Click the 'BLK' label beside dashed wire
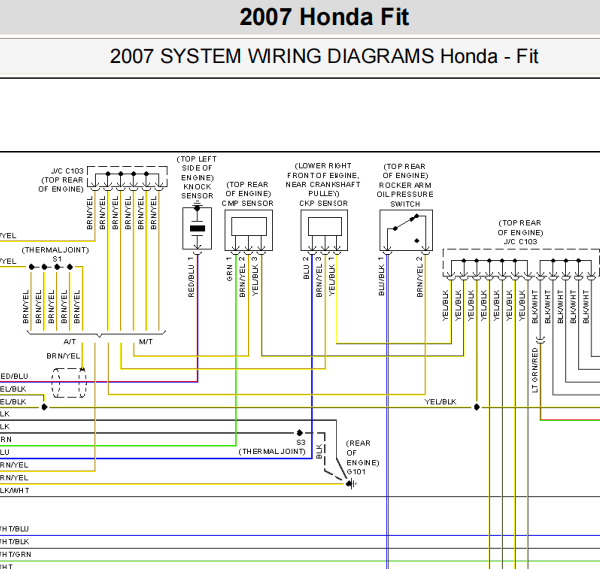This screenshot has height=569, width=600. [x=319, y=452]
